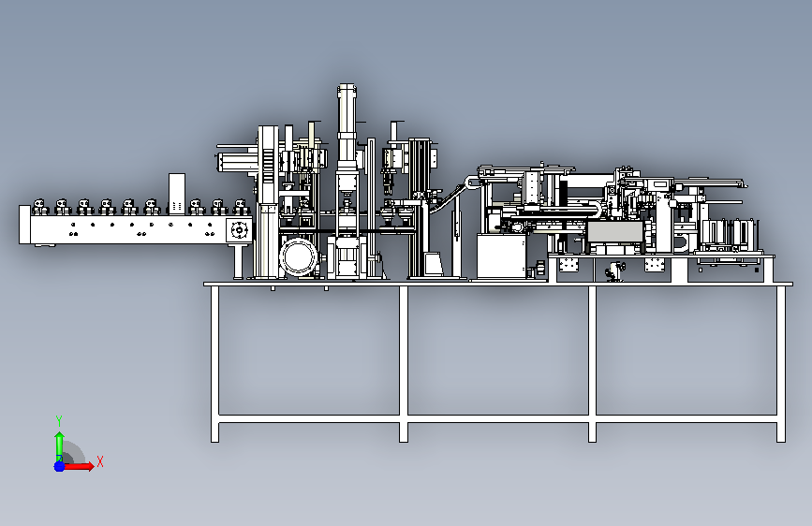This screenshot has height=526, width=812.
Task: Select the tall rectangular box standing on the conveyor
Action: [x=177, y=194]
